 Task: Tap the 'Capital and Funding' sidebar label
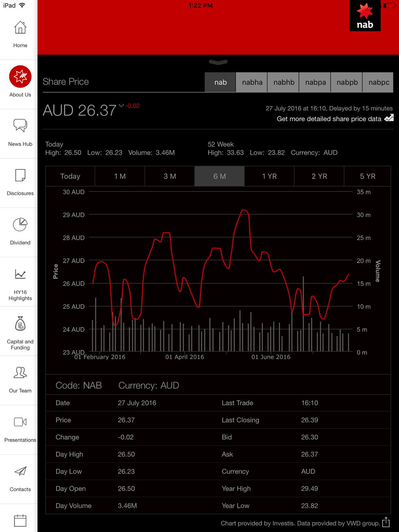[x=20, y=345]
